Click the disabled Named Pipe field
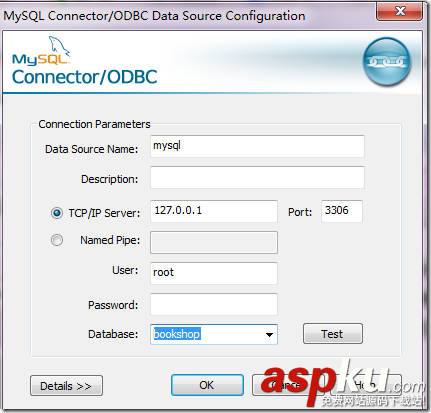Screen dimensions: 431x413 pyautogui.click(x=214, y=242)
